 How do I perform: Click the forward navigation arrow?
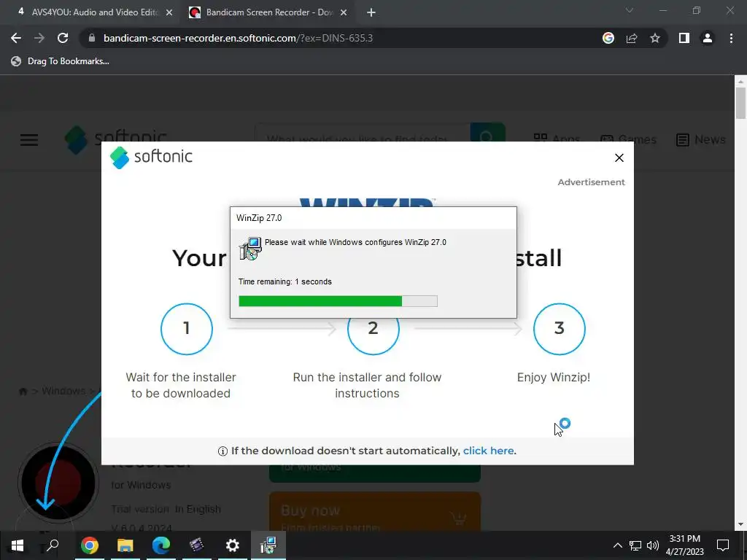(x=39, y=38)
